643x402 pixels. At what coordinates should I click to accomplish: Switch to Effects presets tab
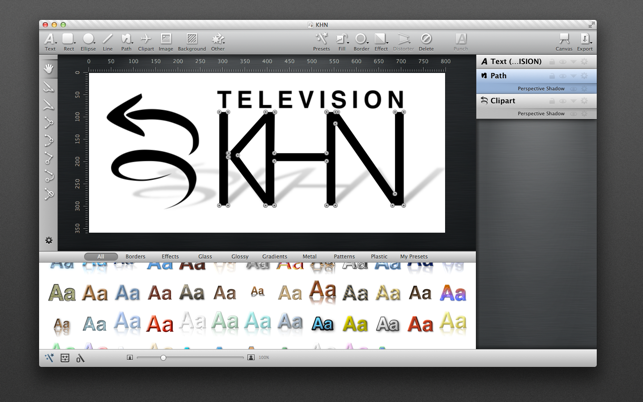tap(170, 256)
